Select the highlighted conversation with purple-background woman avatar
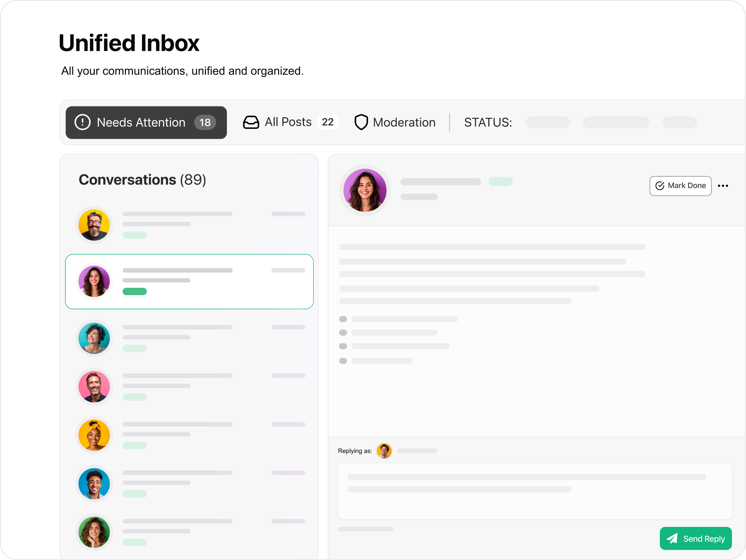 pyautogui.click(x=189, y=282)
